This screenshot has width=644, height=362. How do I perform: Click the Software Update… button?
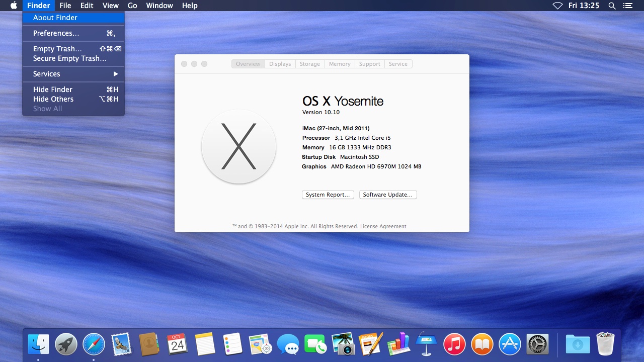pyautogui.click(x=388, y=195)
